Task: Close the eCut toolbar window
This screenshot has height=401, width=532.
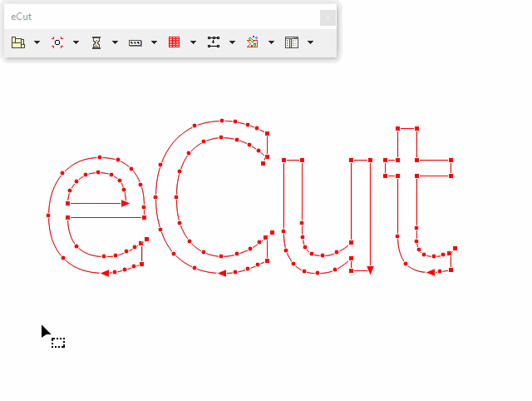Action: pos(328,17)
